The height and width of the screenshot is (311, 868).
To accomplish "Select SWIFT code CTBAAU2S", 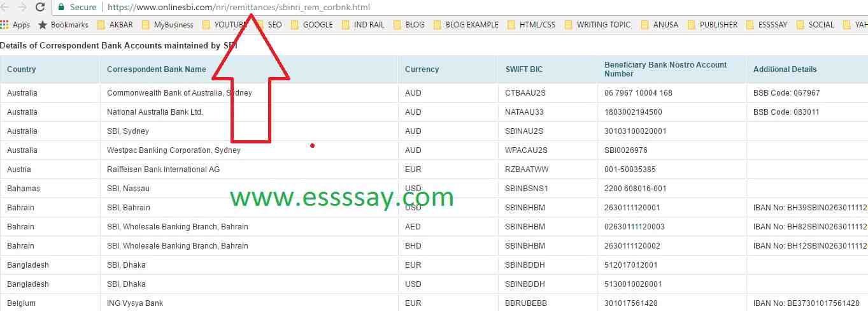I will coord(526,93).
